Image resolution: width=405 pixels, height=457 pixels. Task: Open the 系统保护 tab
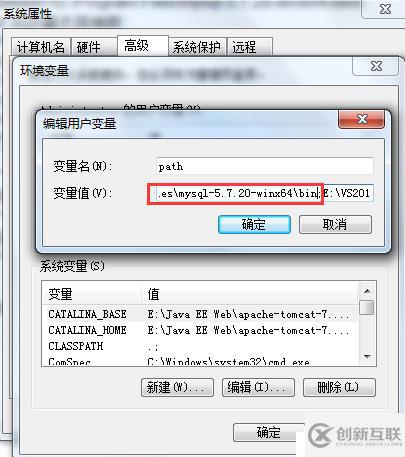[x=197, y=47]
